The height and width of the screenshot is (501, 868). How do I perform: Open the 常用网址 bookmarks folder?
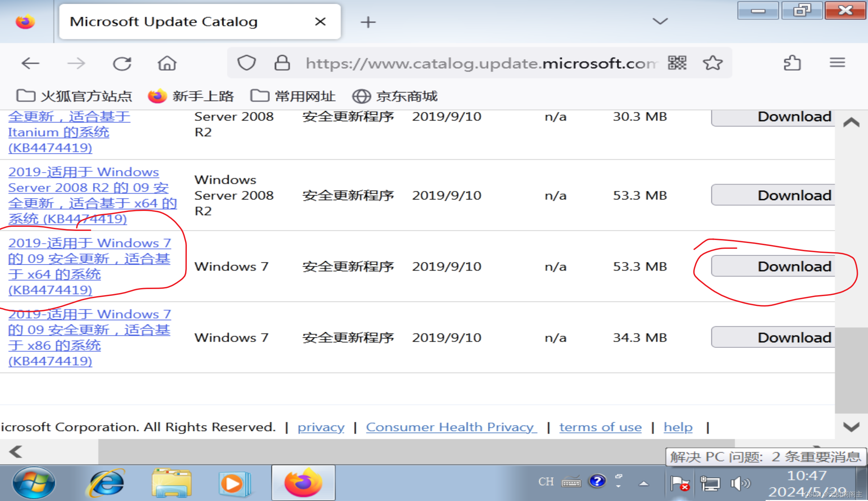pyautogui.click(x=293, y=96)
